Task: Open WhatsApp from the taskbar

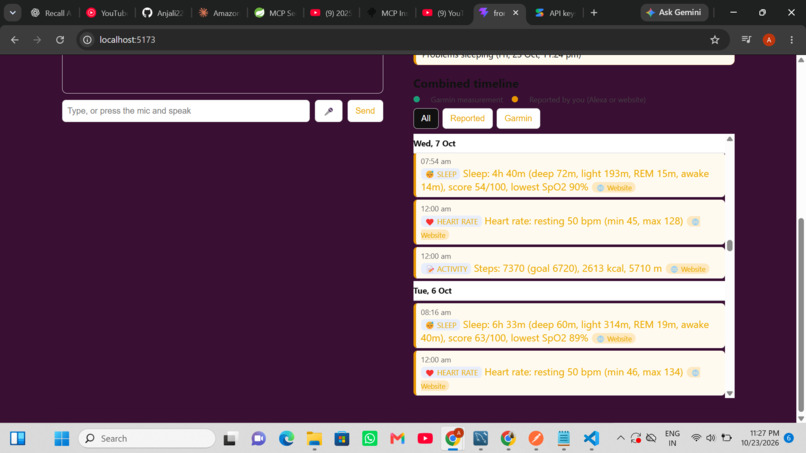Action: click(370, 439)
